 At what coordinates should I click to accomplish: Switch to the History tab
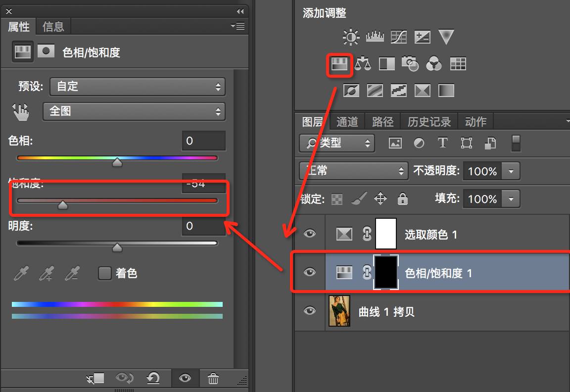[x=429, y=122]
